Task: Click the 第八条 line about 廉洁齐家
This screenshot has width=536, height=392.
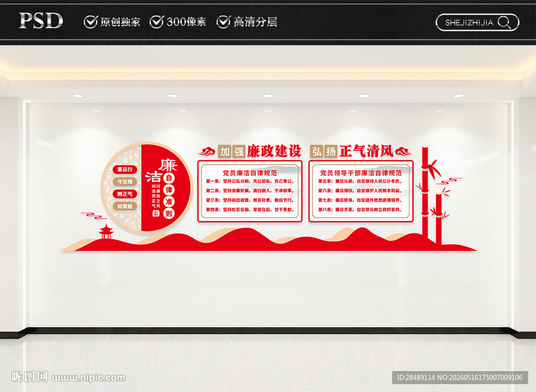Action: (x=361, y=209)
